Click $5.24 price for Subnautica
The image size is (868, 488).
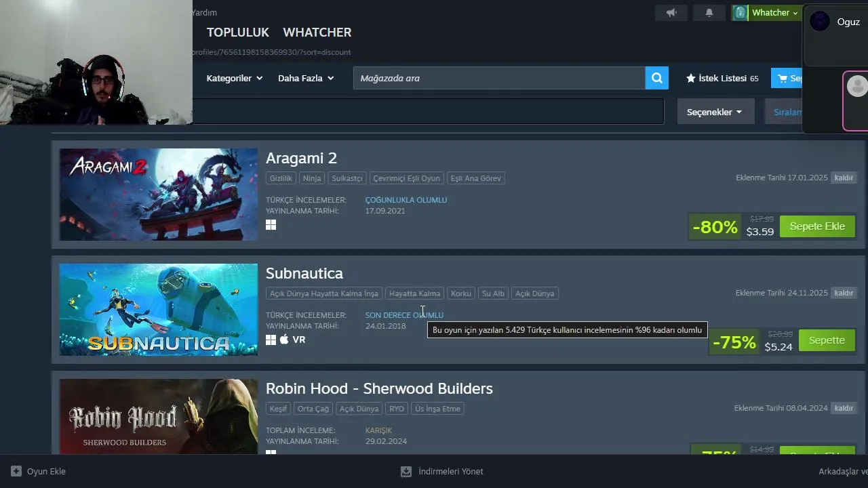point(778,347)
